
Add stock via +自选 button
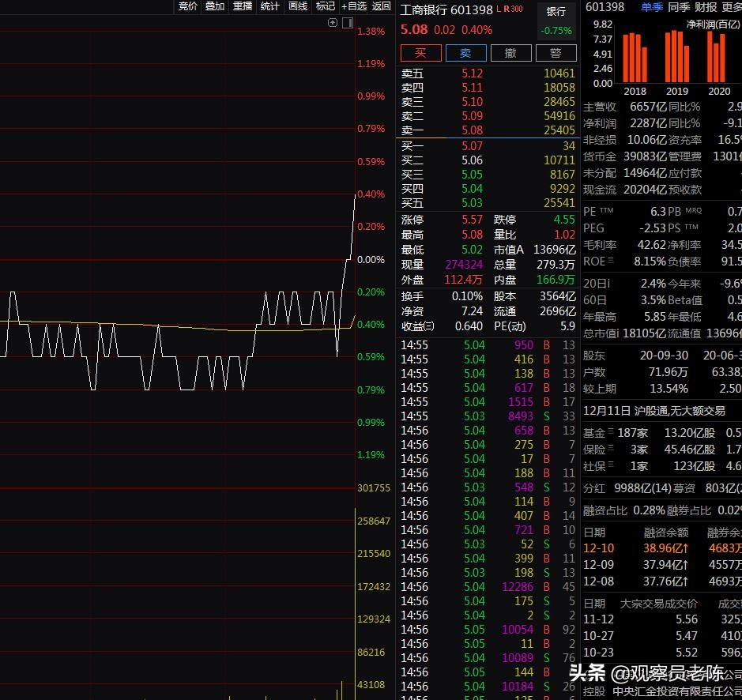[354, 6]
